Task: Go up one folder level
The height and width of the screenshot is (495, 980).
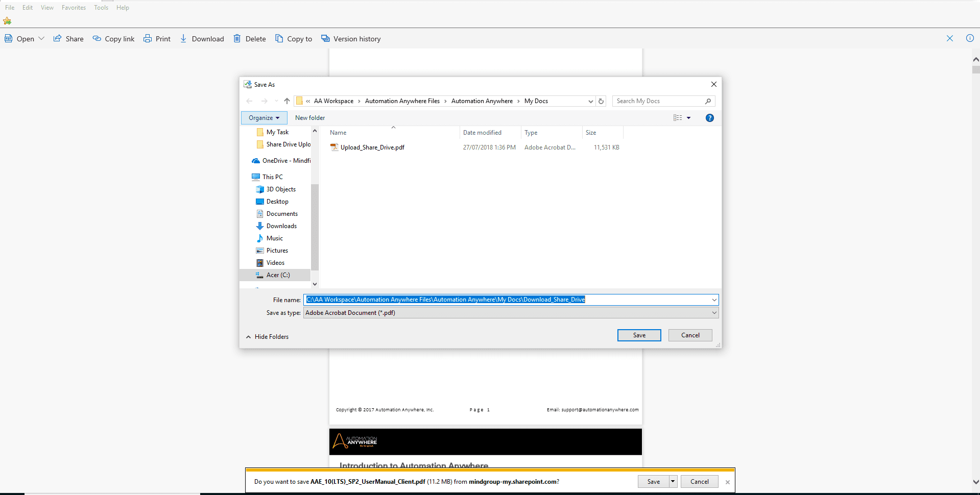Action: point(287,101)
